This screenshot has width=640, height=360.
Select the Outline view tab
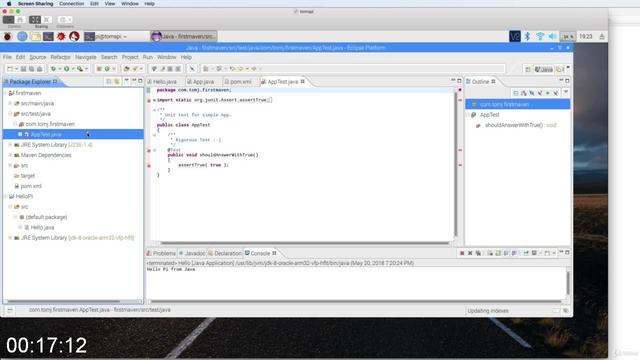click(480, 82)
